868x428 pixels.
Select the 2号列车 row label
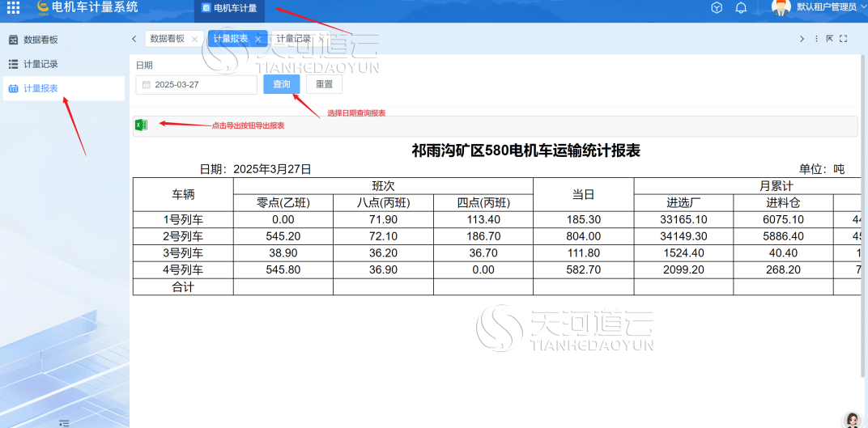[183, 237]
